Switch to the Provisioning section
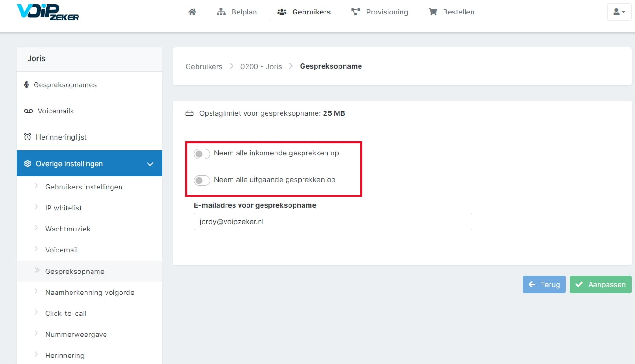 [380, 12]
